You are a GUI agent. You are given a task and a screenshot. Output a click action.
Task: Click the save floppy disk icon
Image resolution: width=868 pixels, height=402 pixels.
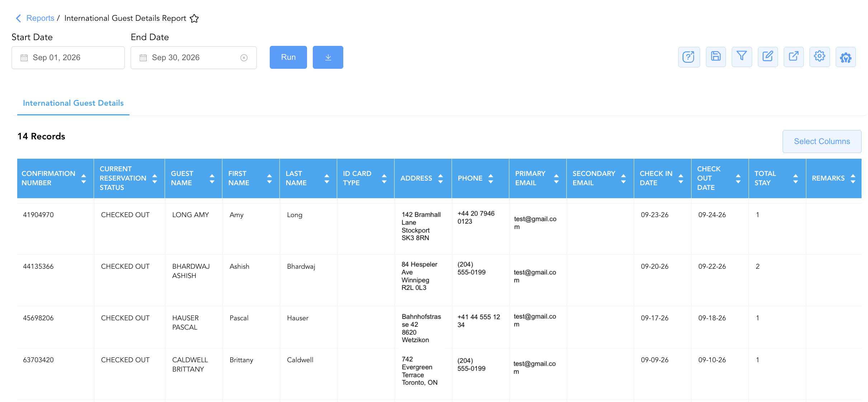716,57
